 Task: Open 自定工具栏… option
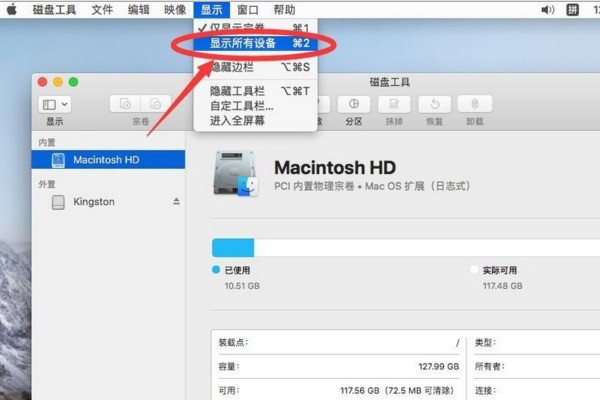click(x=255, y=106)
